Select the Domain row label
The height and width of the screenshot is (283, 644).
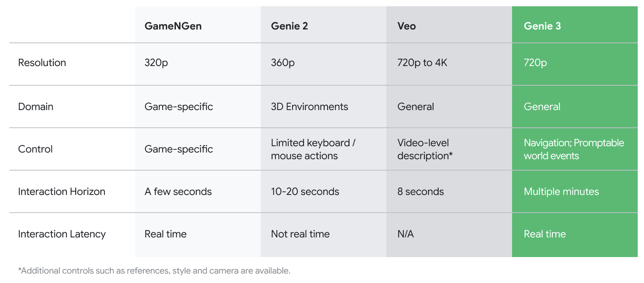pyautogui.click(x=36, y=107)
